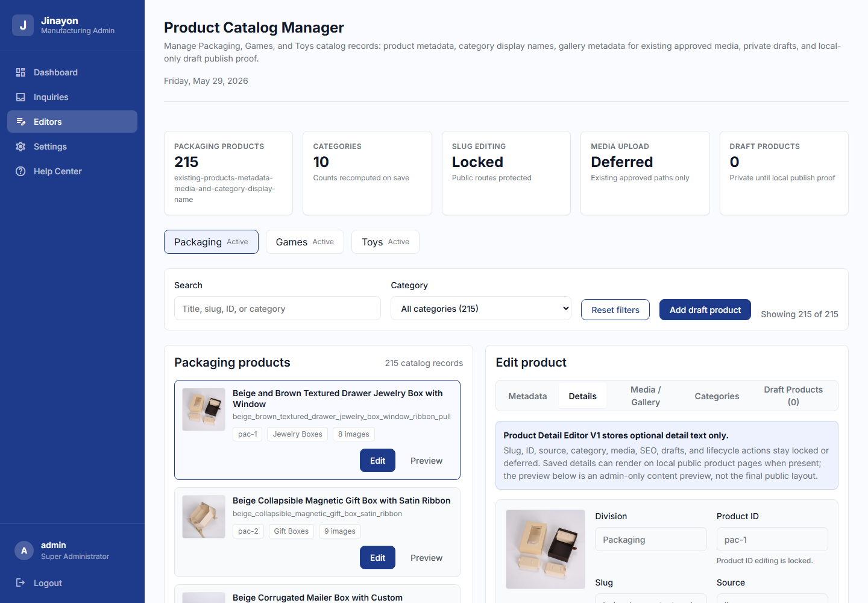Click the pac-1 tag on first product
This screenshot has width=868, height=603.
[x=248, y=434]
